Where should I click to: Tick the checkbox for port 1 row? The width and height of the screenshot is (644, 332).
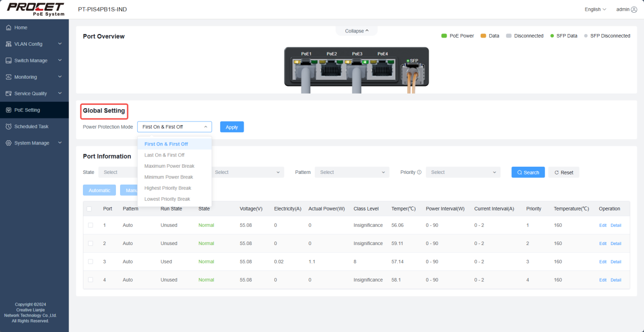point(91,225)
